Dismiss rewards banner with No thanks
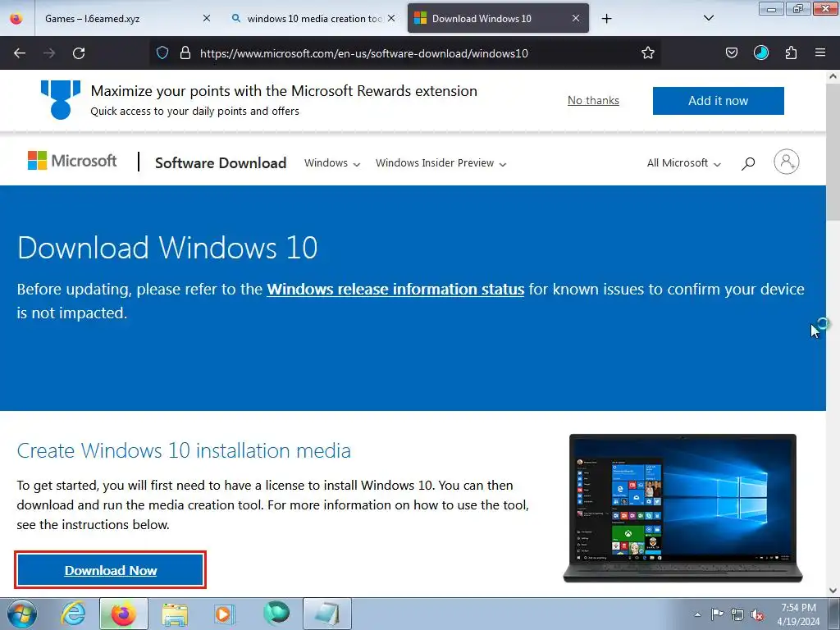This screenshot has height=630, width=840. pos(593,101)
